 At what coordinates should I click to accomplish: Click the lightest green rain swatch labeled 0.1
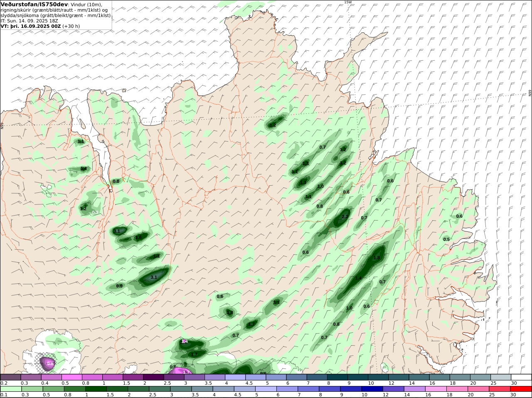coord(10,389)
